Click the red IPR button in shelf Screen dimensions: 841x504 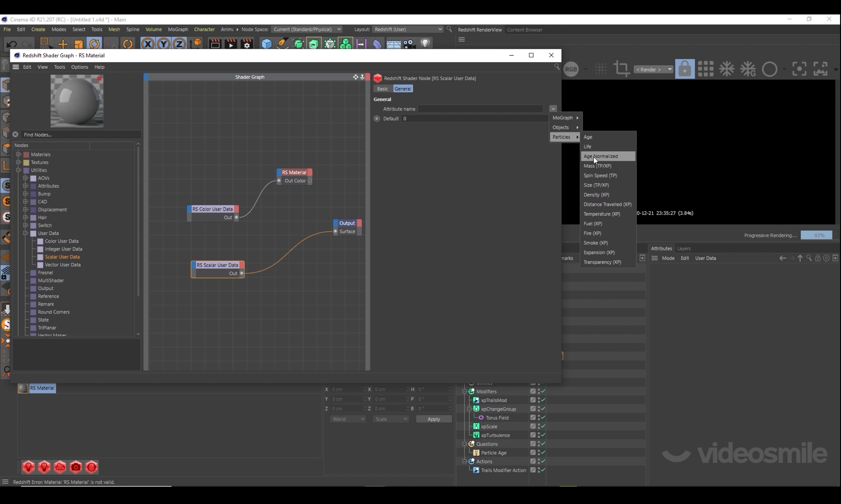click(x=92, y=467)
